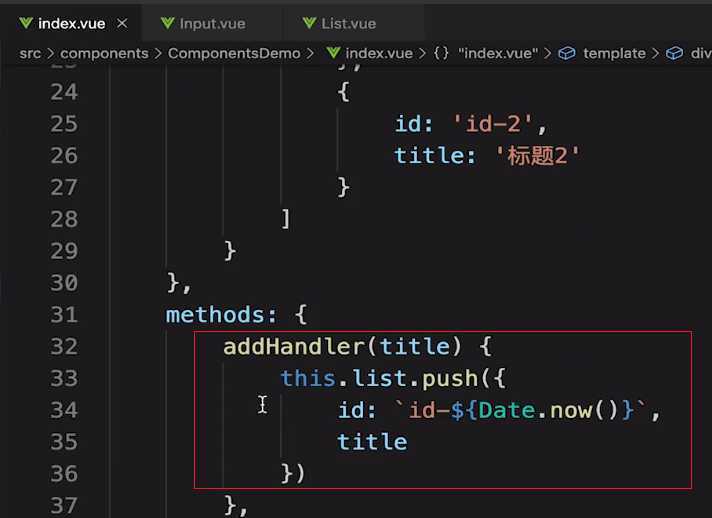Click the methods keyword on line 31

click(x=215, y=315)
